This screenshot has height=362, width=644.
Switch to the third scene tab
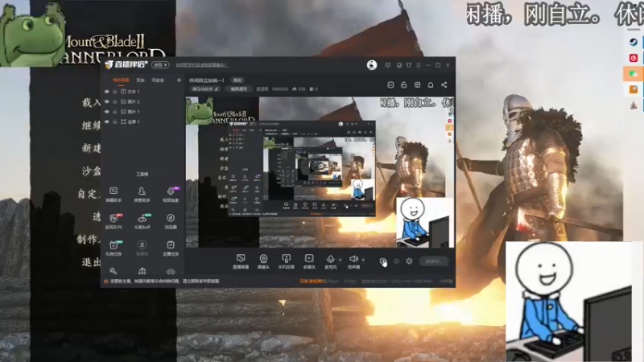[x=158, y=80]
